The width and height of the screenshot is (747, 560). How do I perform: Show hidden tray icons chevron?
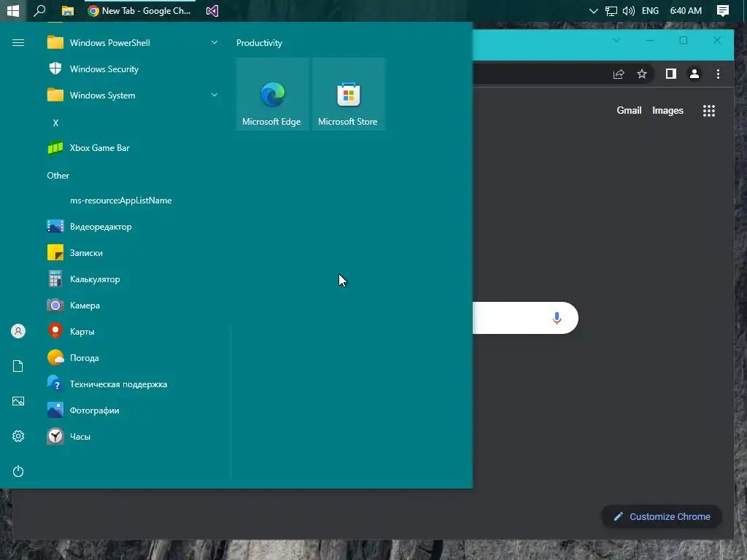(593, 10)
